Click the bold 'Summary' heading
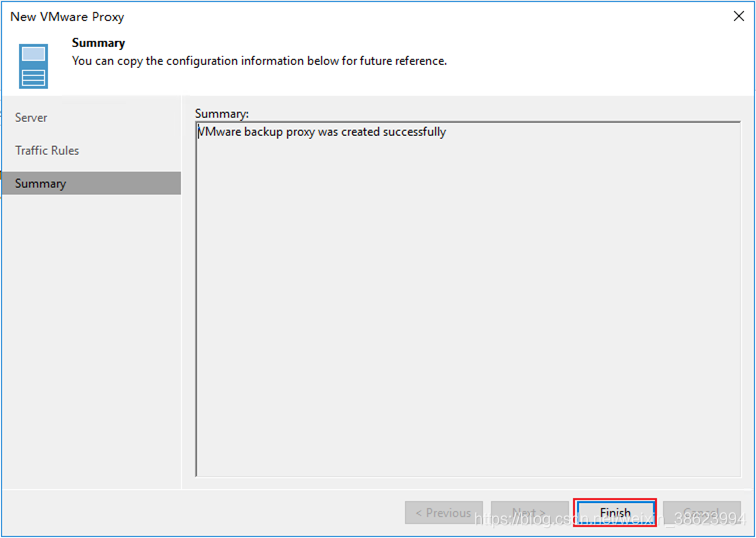 (98, 43)
